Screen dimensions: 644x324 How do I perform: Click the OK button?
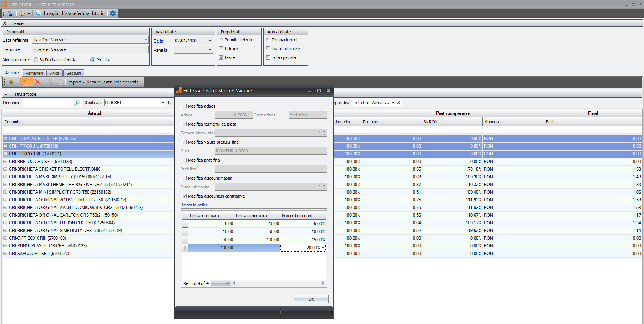[x=311, y=299]
